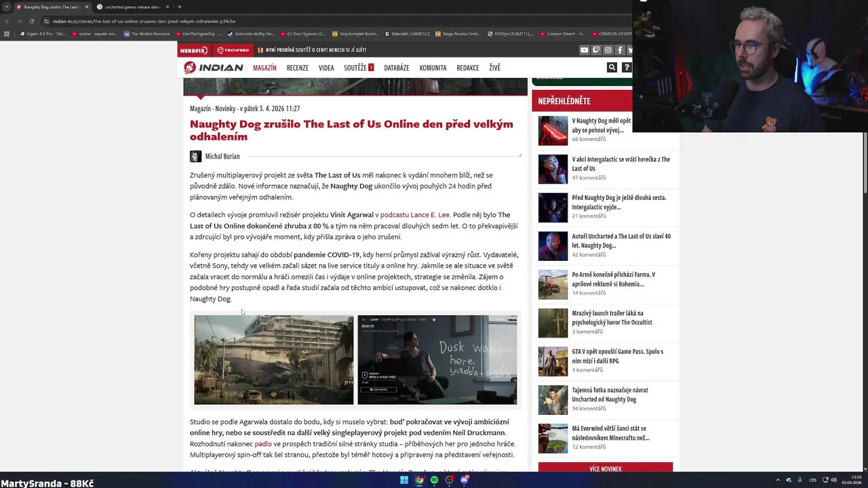
Task: Open Discord in the taskbar
Action: (x=464, y=480)
